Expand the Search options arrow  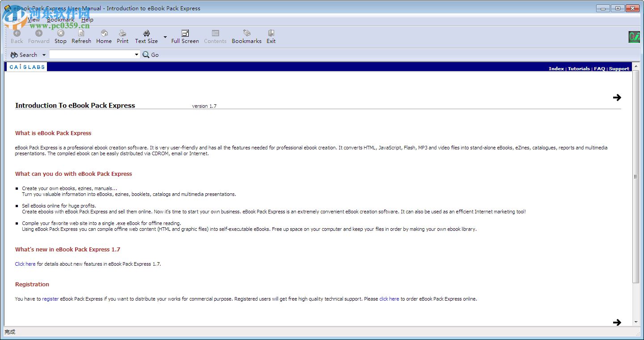point(44,55)
